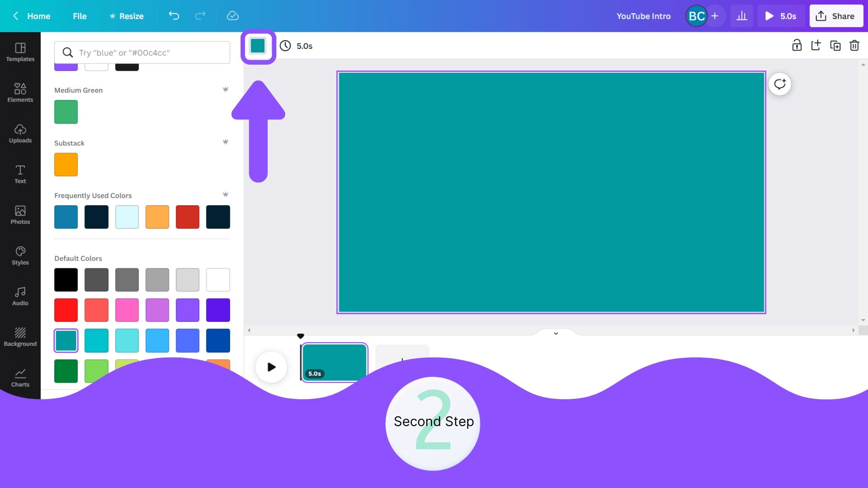Click the File menu item
The image size is (868, 488).
tap(79, 16)
